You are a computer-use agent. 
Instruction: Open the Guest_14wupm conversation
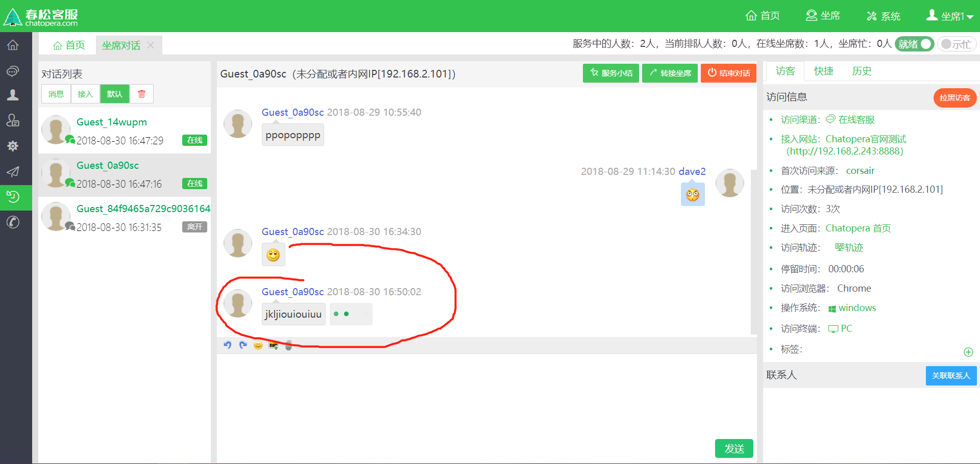125,131
